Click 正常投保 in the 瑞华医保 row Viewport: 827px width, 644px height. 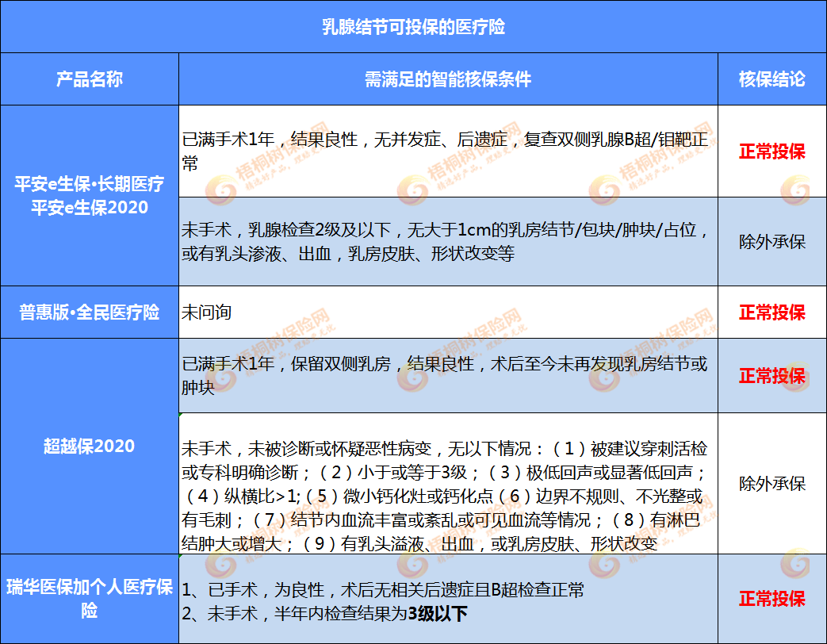(x=772, y=599)
